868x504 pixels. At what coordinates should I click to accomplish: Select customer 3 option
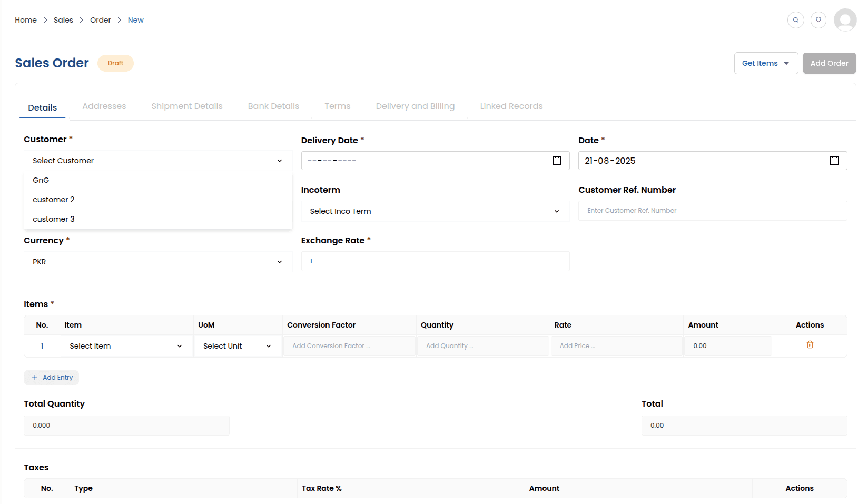[54, 219]
